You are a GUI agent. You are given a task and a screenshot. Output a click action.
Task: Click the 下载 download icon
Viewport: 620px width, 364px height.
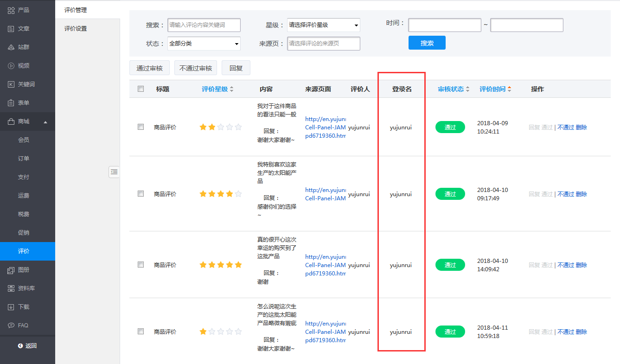[x=11, y=307]
